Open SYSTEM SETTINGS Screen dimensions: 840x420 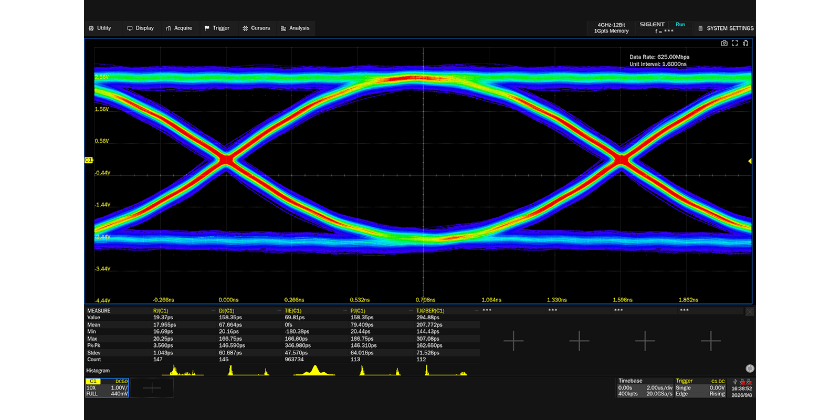726,28
